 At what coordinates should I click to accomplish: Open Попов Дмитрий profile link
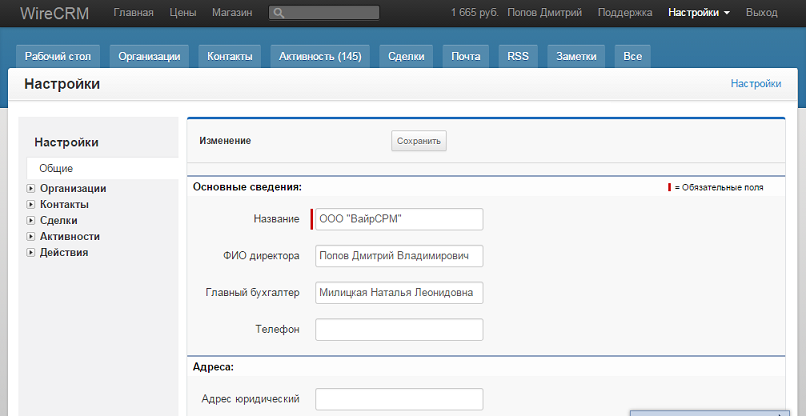[x=544, y=13]
